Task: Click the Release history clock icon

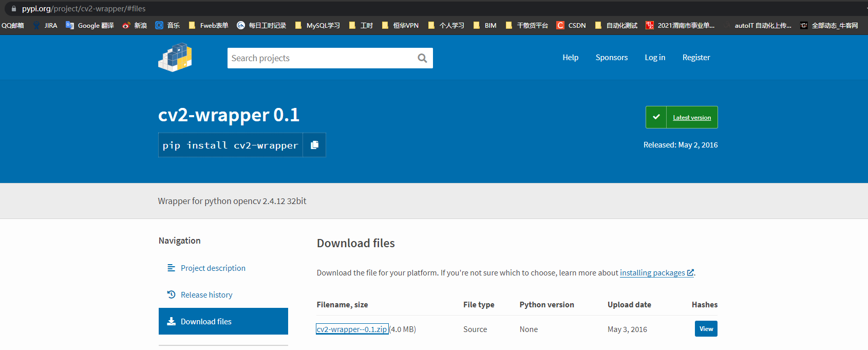Action: point(171,294)
